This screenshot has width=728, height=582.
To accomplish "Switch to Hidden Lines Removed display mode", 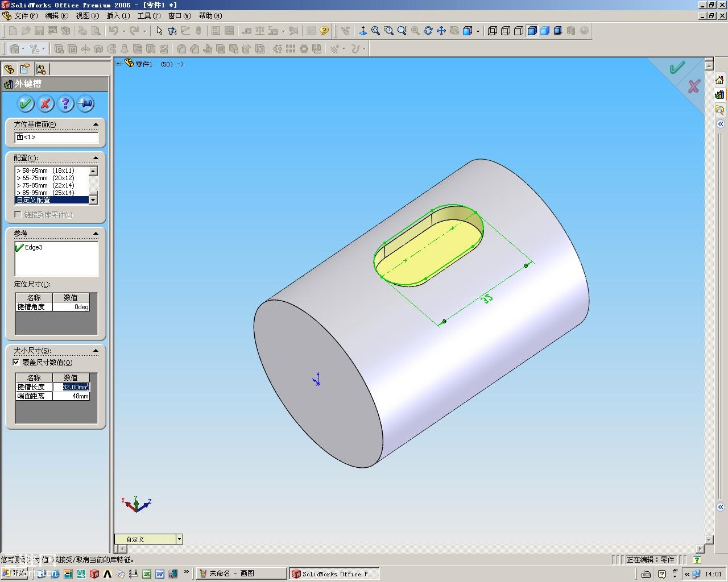I will 519,31.
